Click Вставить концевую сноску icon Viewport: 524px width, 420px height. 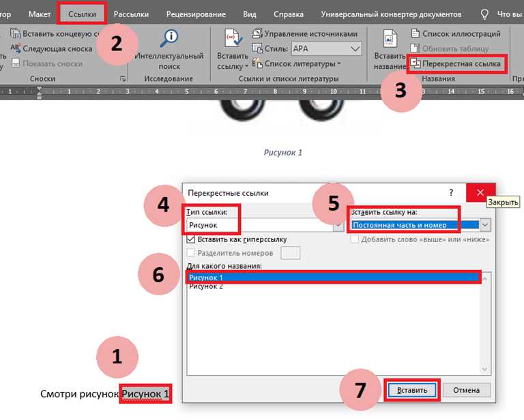click(x=16, y=33)
